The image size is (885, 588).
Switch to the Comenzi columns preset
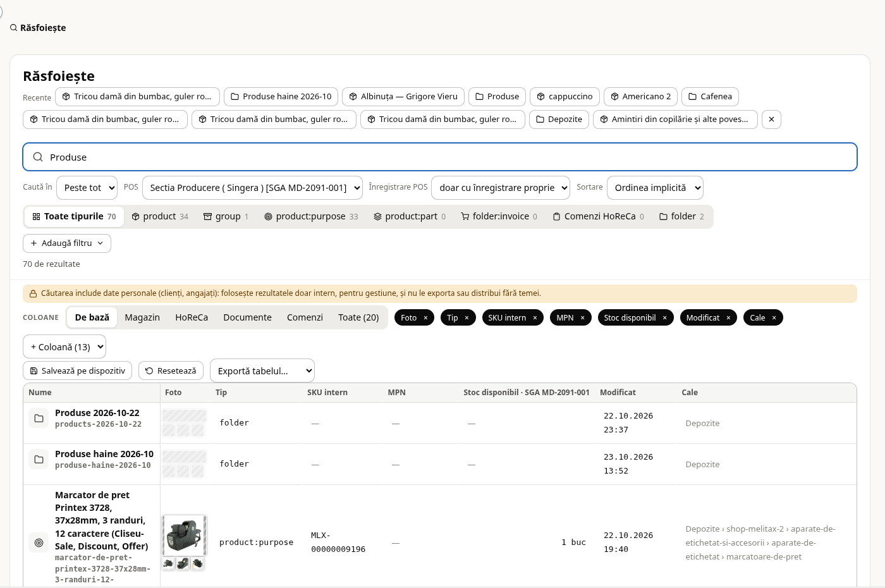(305, 317)
